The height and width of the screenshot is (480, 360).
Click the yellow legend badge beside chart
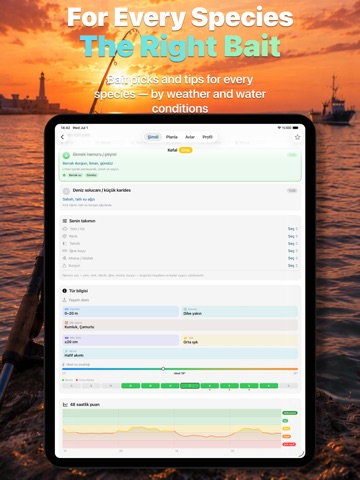[286, 429]
